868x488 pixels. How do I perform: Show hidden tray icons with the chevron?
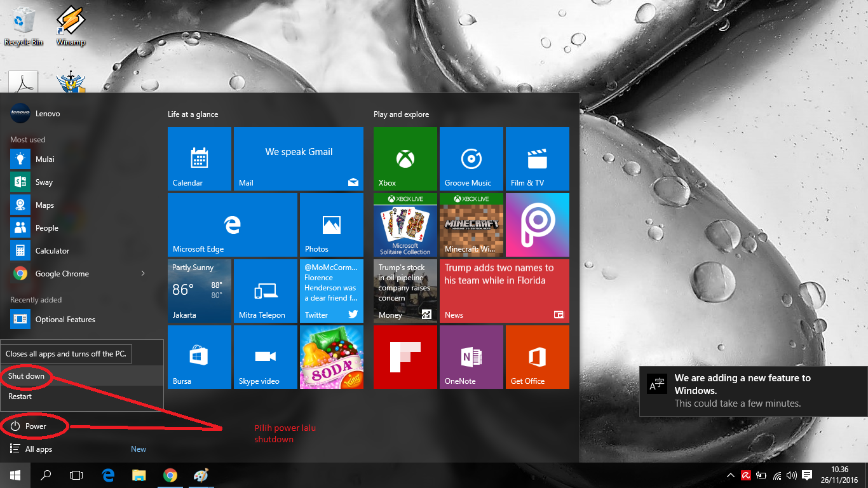point(730,475)
